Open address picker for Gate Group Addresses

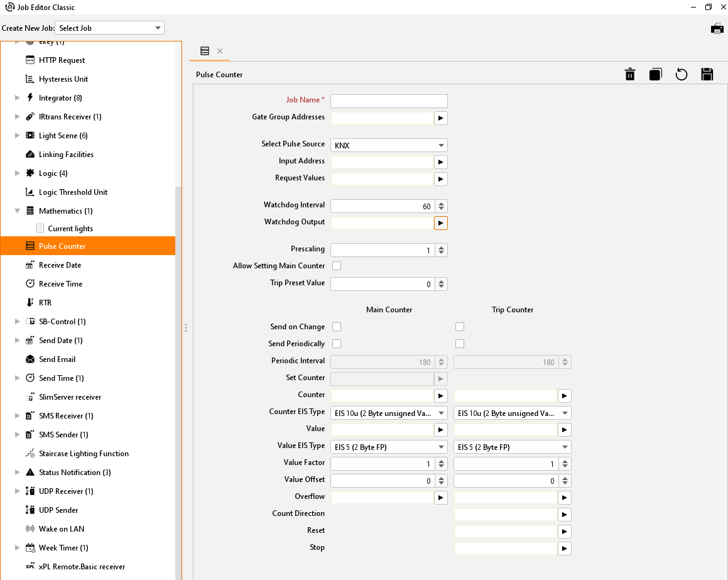point(440,118)
